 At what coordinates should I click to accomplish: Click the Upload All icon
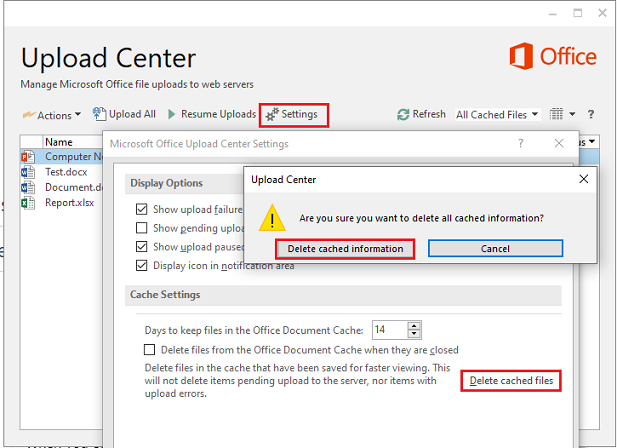[x=99, y=114]
